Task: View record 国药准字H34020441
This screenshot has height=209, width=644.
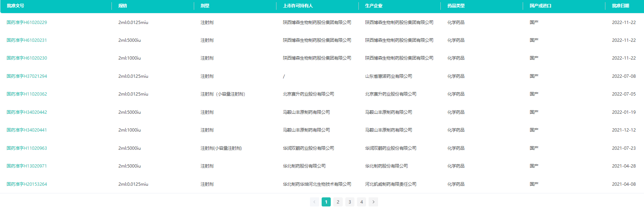Action: coord(27,130)
